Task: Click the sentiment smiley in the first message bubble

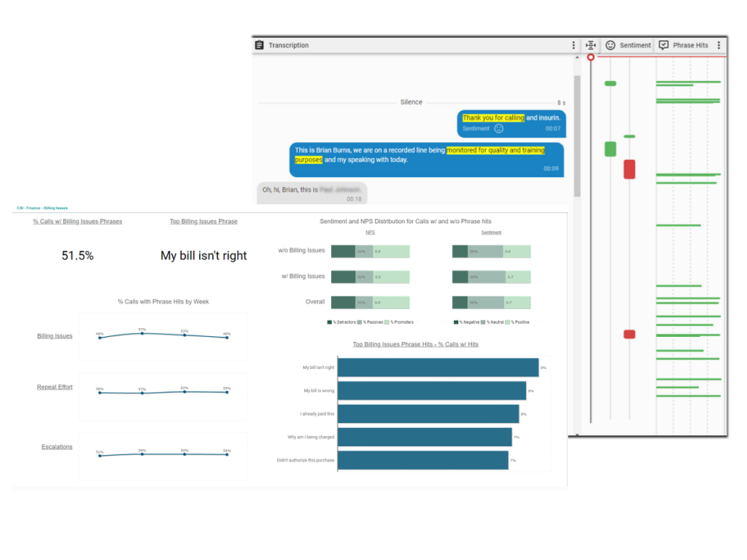Action: click(x=499, y=128)
